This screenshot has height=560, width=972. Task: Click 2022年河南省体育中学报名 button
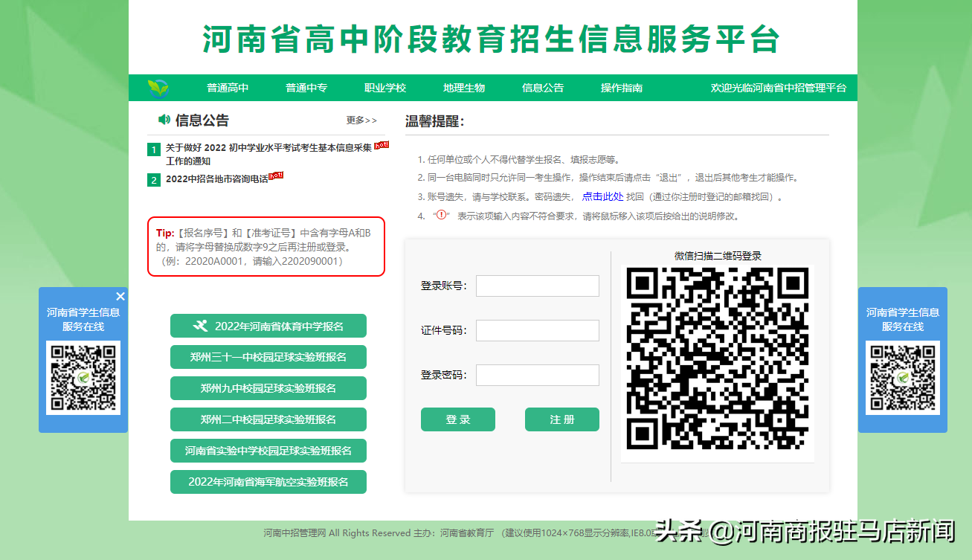pos(268,326)
